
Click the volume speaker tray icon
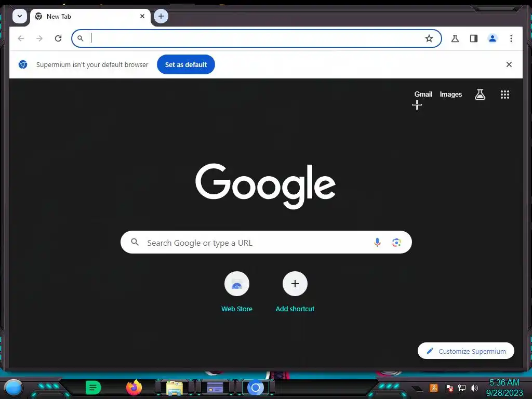click(x=474, y=388)
